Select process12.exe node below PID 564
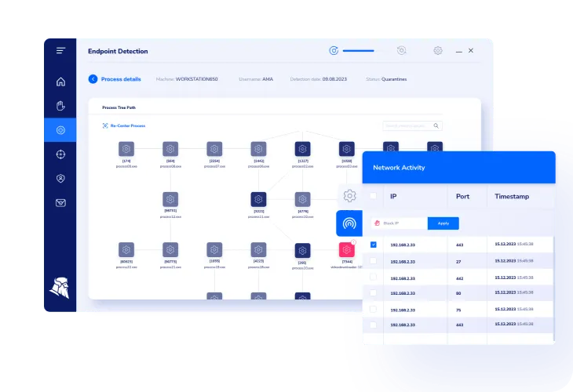This screenshot has width=573, height=392. point(170,199)
